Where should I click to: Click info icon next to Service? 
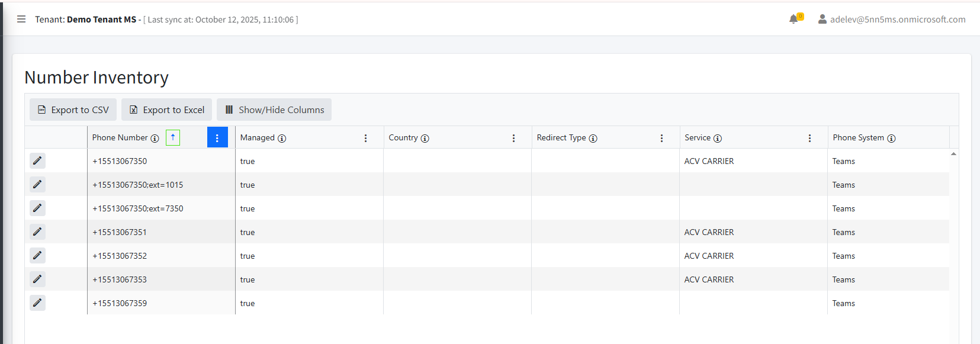[x=718, y=138]
